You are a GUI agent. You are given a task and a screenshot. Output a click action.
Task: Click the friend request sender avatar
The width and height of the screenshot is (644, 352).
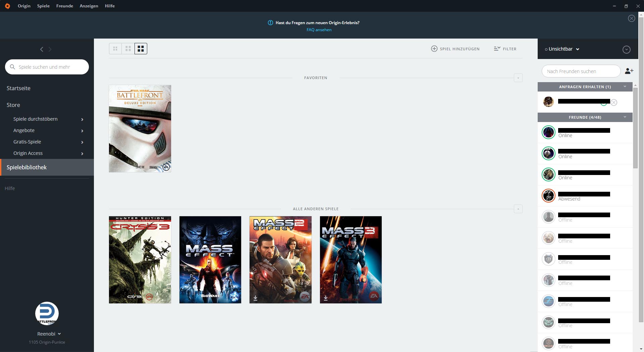tap(548, 102)
